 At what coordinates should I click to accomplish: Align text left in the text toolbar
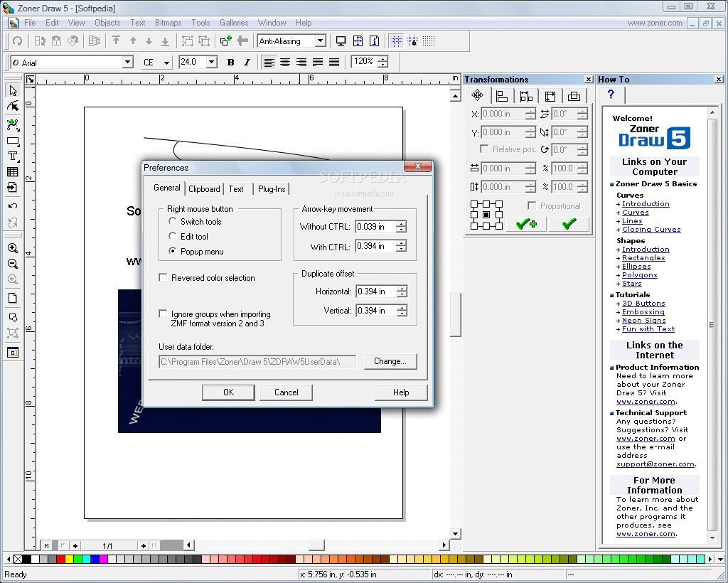(x=269, y=62)
